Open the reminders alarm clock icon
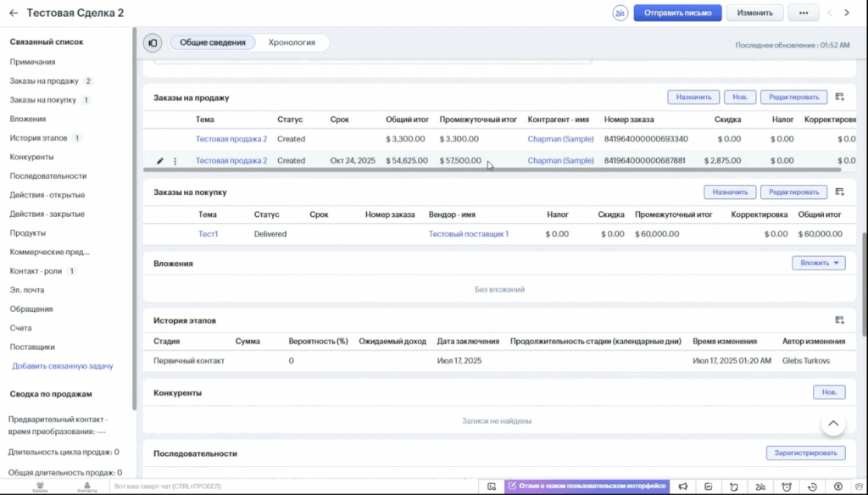Viewport: 868px width, 495px height. coord(787,487)
